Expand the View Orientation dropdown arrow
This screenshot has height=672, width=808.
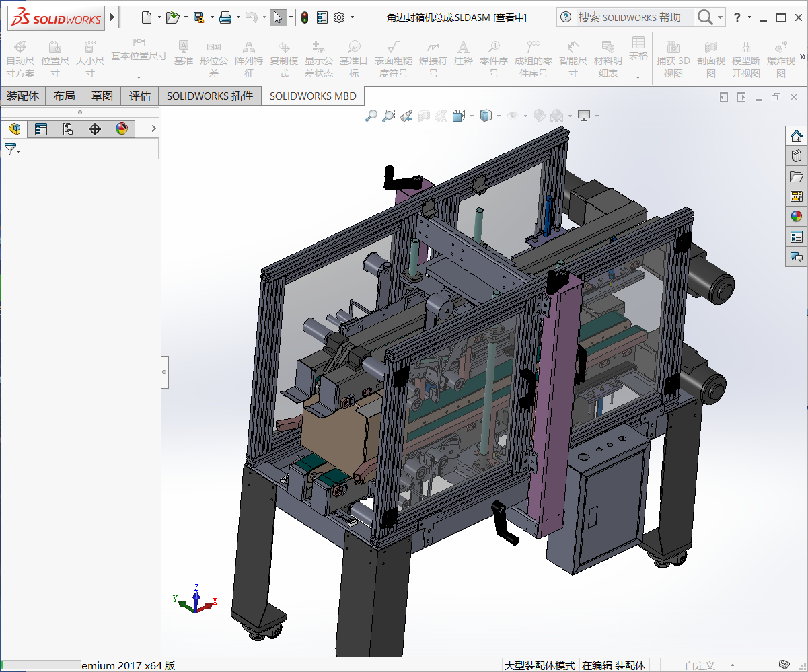472,116
